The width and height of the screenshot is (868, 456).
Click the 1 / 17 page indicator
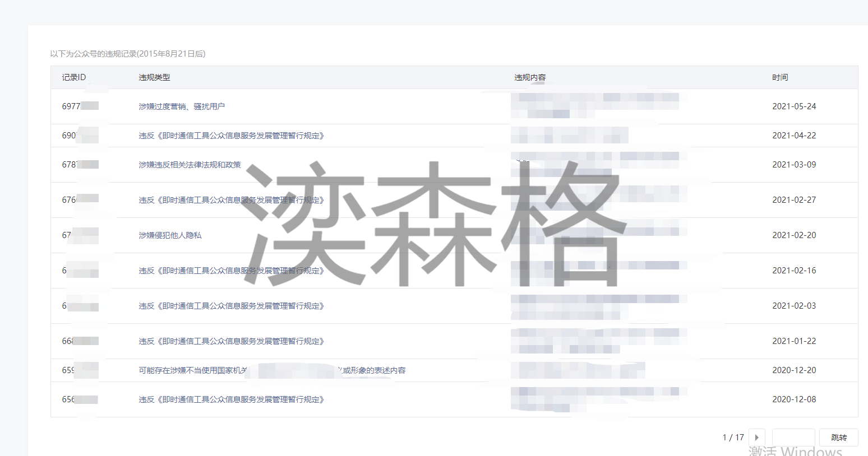pos(733,438)
